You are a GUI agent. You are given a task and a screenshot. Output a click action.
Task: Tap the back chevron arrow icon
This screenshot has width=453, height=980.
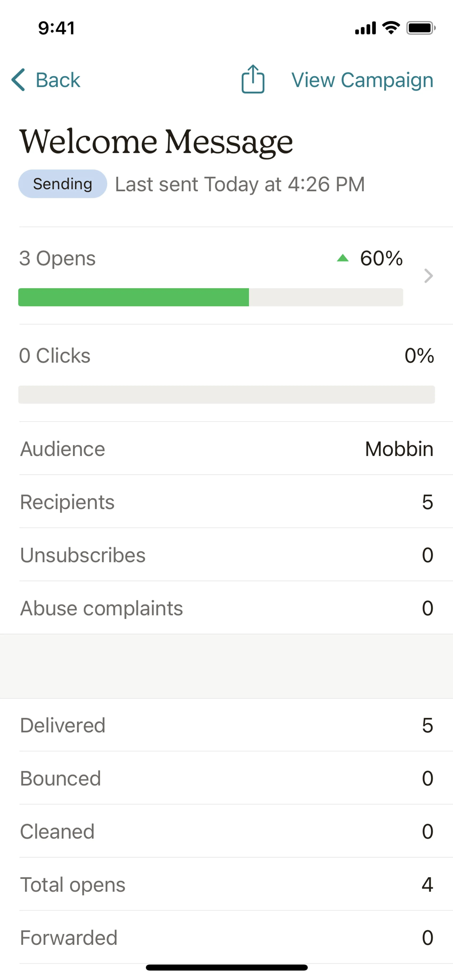tap(19, 79)
